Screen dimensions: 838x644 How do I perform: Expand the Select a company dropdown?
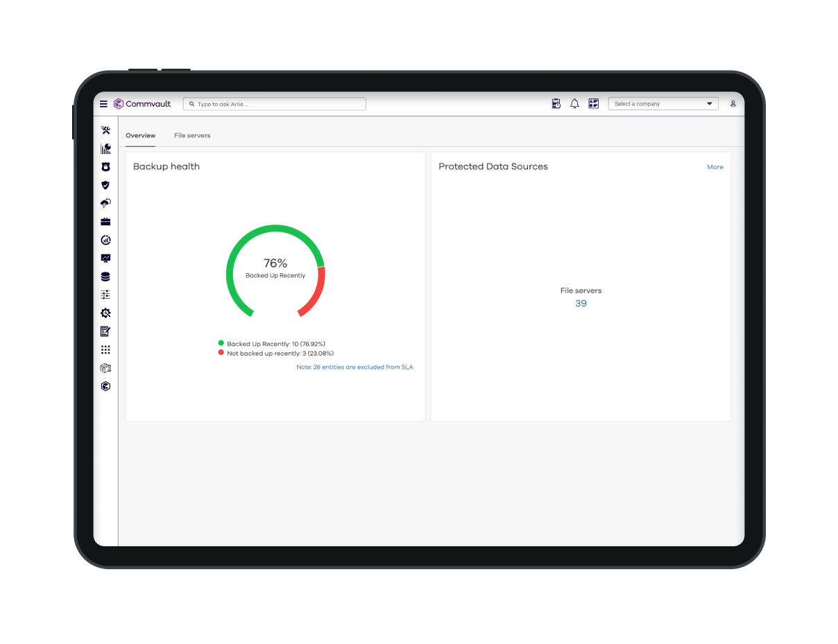[x=663, y=104]
